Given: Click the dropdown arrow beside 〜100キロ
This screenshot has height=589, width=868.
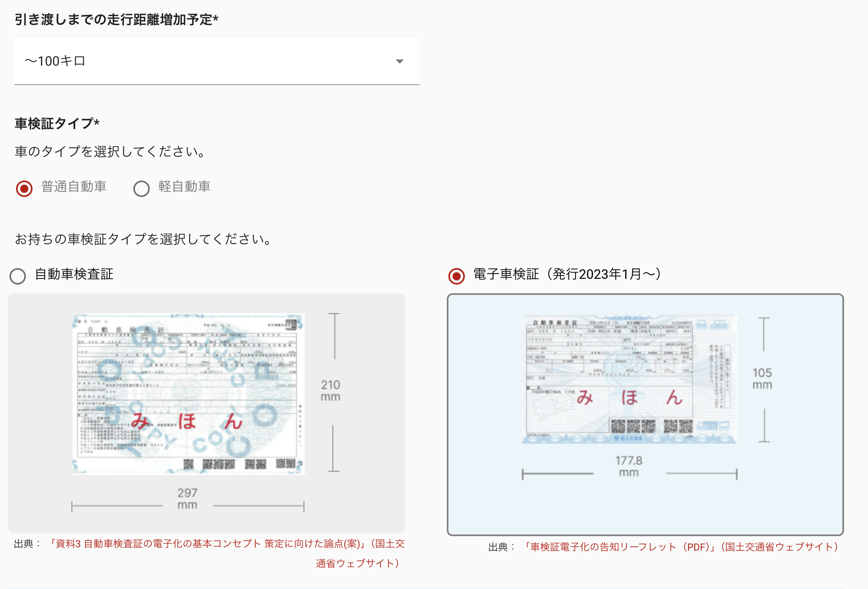Looking at the screenshot, I should coord(399,62).
